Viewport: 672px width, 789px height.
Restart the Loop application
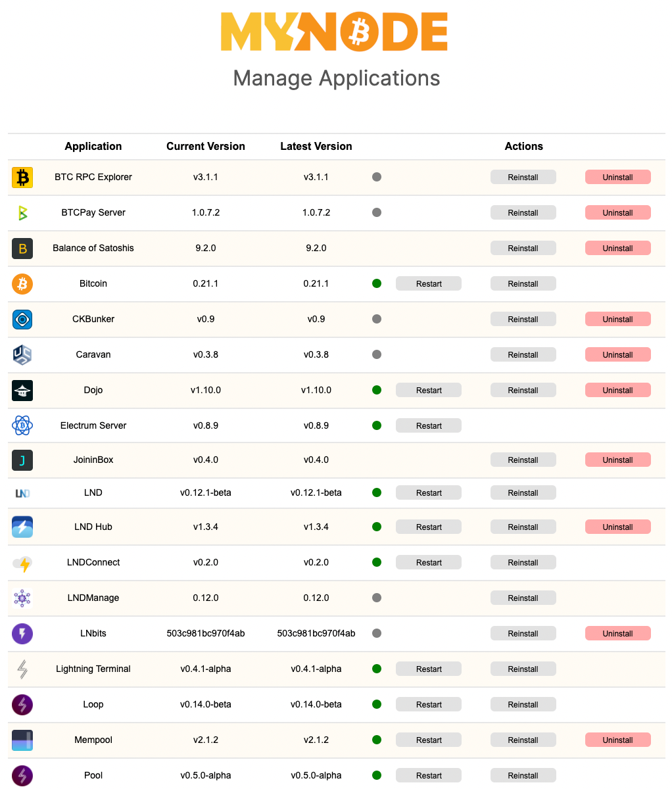[429, 705]
